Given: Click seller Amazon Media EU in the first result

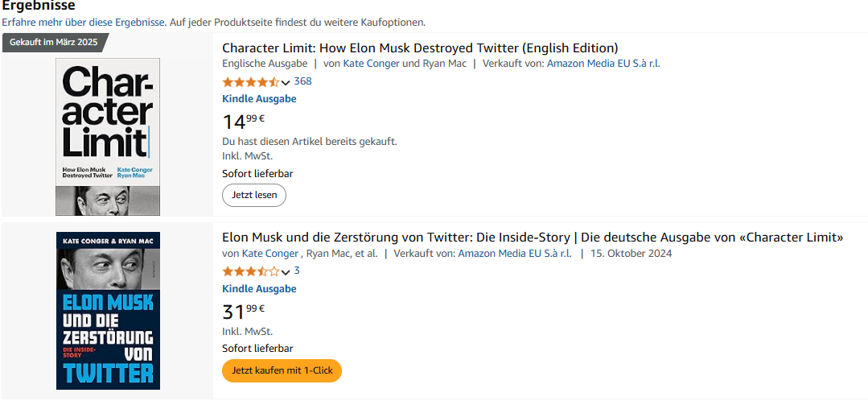Looking at the screenshot, I should [x=603, y=64].
